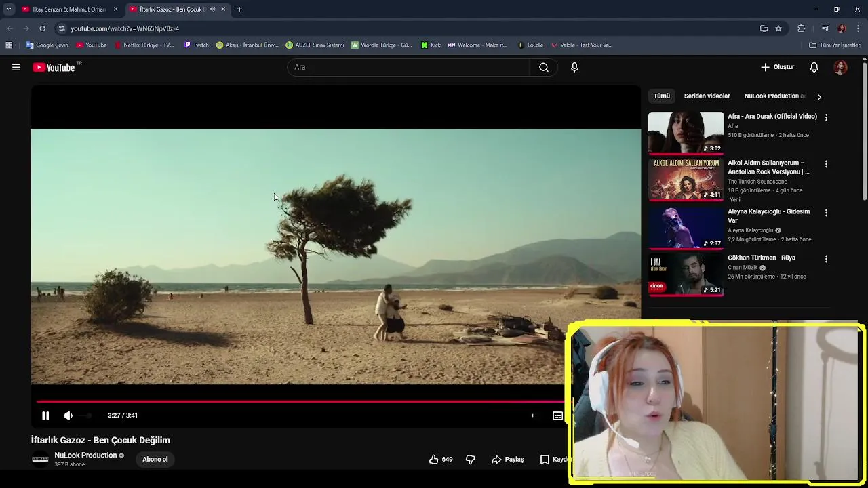Reload the page
This screenshot has height=488, width=868.
42,28
